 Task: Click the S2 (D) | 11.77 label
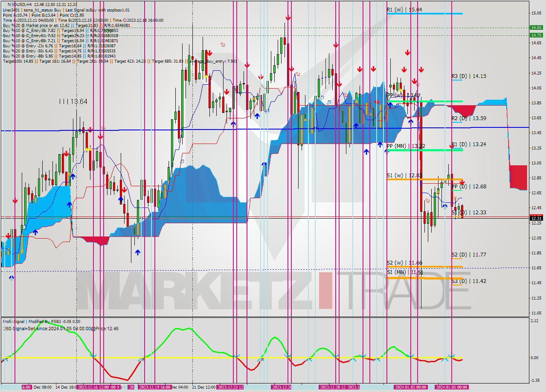[469, 255]
